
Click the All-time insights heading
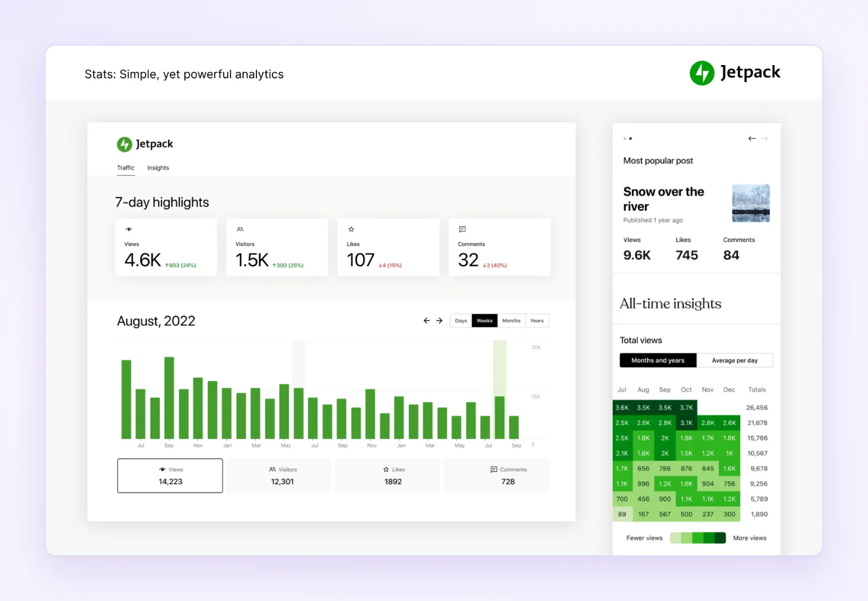(670, 303)
